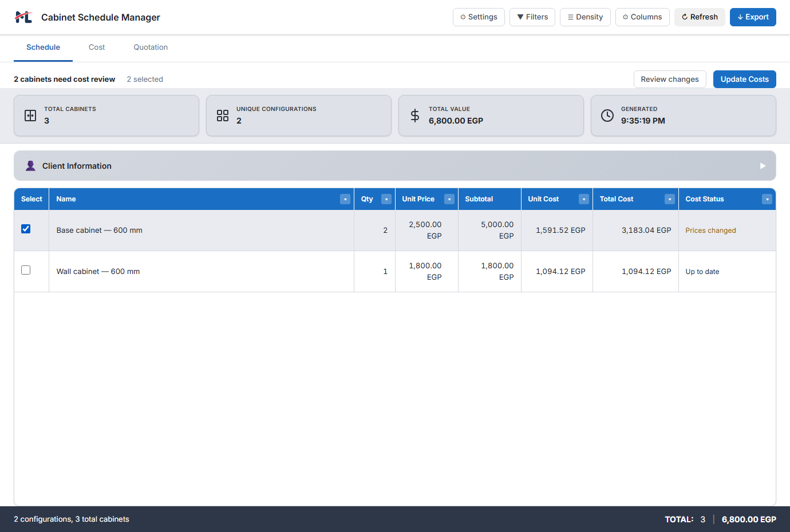This screenshot has height=532, width=790.
Task: Click the '9:35:19 PM' generated time
Action: 643,121
